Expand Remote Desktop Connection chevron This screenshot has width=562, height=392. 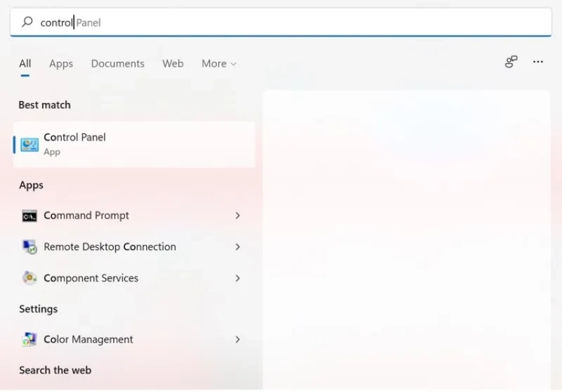pos(237,247)
